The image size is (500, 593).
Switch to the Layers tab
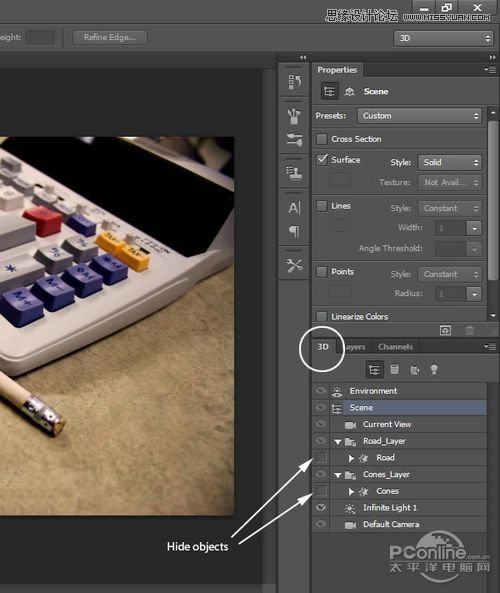pos(354,347)
